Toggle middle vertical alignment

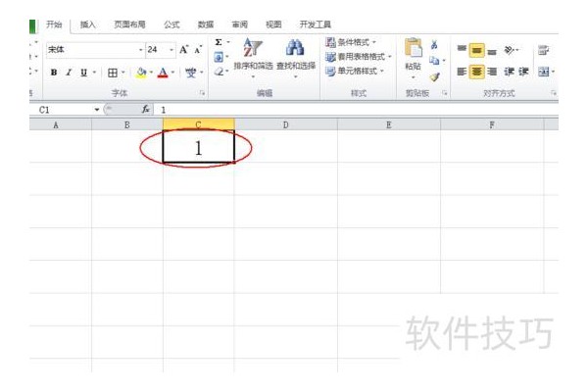coord(476,50)
